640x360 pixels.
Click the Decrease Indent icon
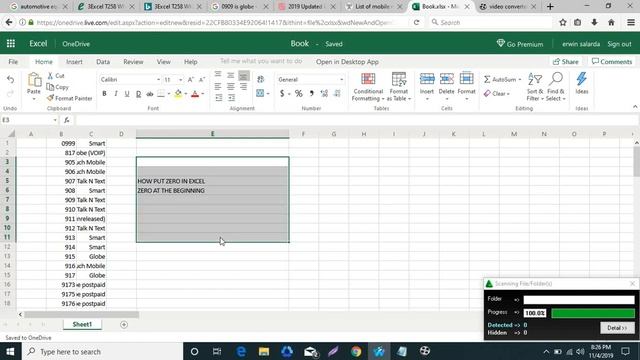click(x=219, y=98)
